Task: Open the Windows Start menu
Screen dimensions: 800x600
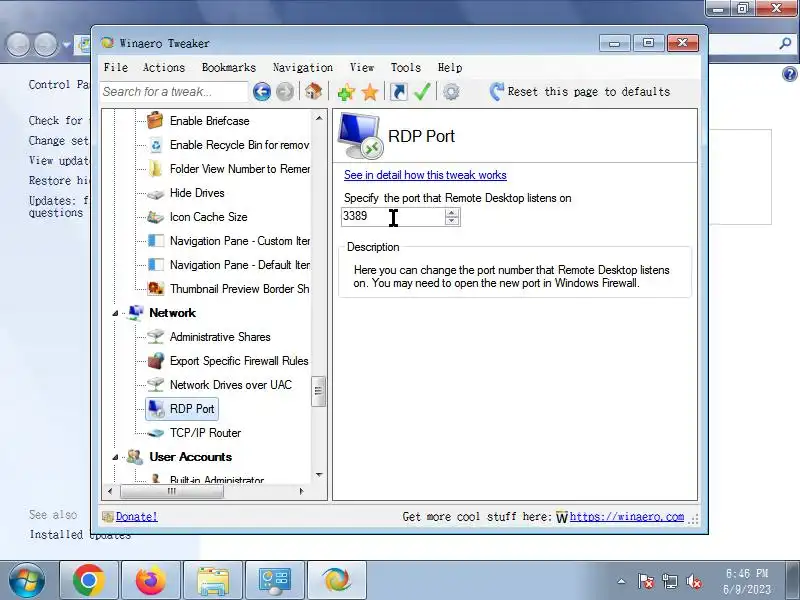Action: point(27,580)
